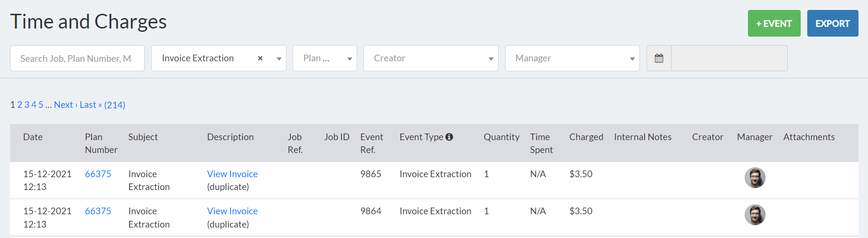Focus the Search Job, Plan Number field
868x238 pixels.
(x=77, y=58)
